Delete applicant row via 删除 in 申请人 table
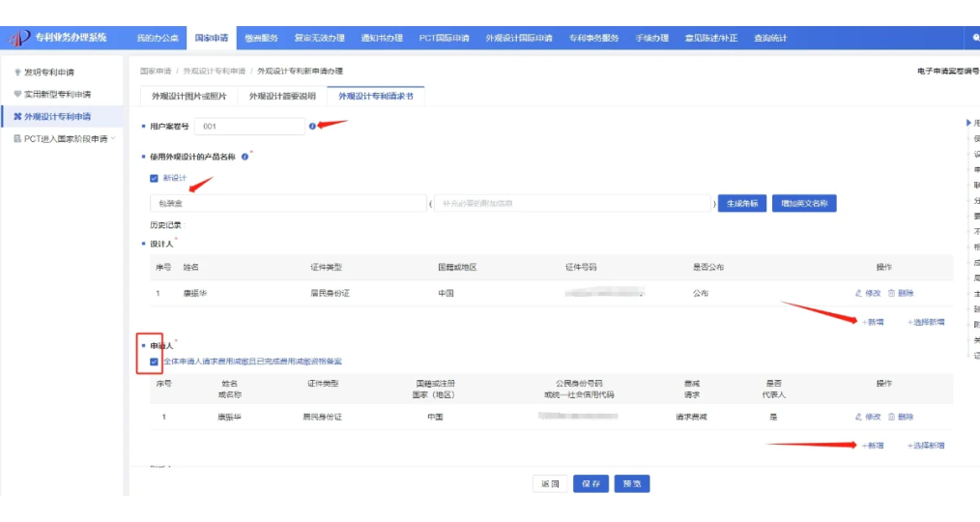 pos(902,417)
